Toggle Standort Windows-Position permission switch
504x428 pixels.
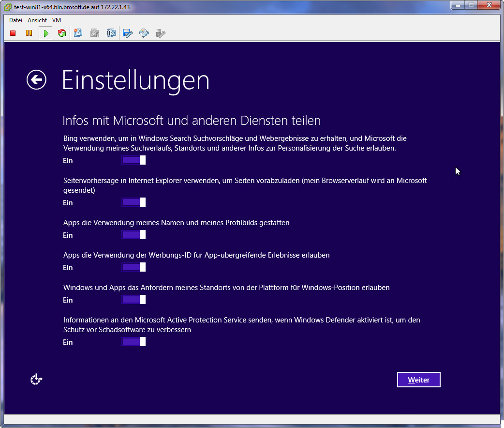coord(133,300)
